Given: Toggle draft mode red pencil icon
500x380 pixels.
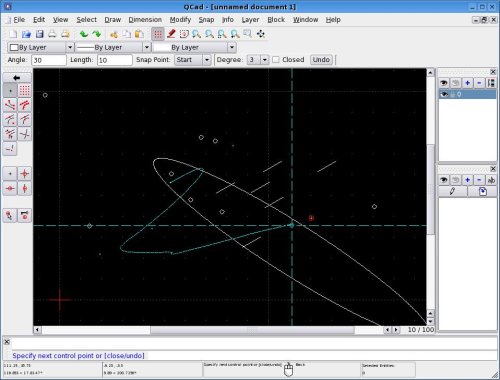Looking at the screenshot, I should [x=171, y=34].
